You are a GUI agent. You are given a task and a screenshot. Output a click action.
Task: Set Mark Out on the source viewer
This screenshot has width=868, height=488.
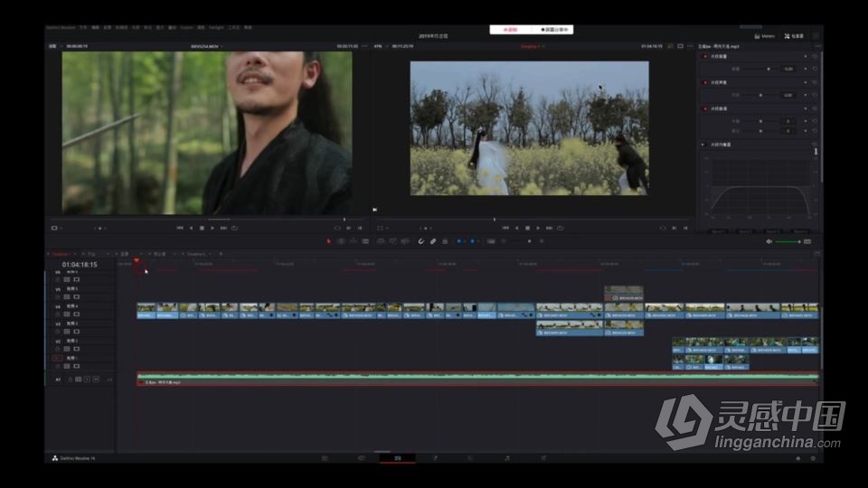click(360, 228)
